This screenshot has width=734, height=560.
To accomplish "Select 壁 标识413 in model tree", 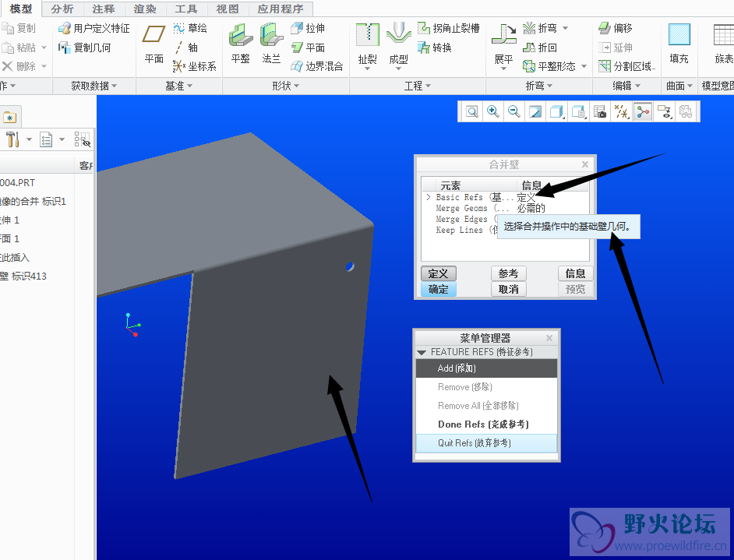I will [23, 276].
